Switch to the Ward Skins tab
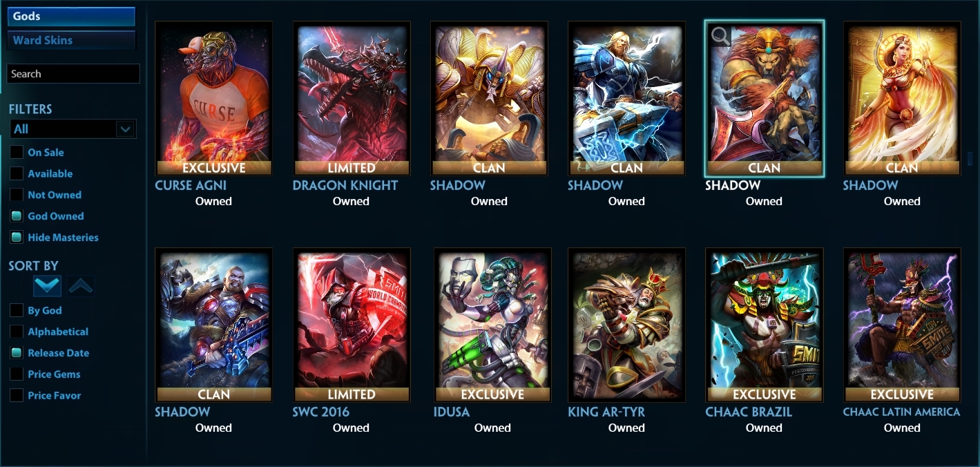The height and width of the screenshot is (467, 980). (71, 40)
